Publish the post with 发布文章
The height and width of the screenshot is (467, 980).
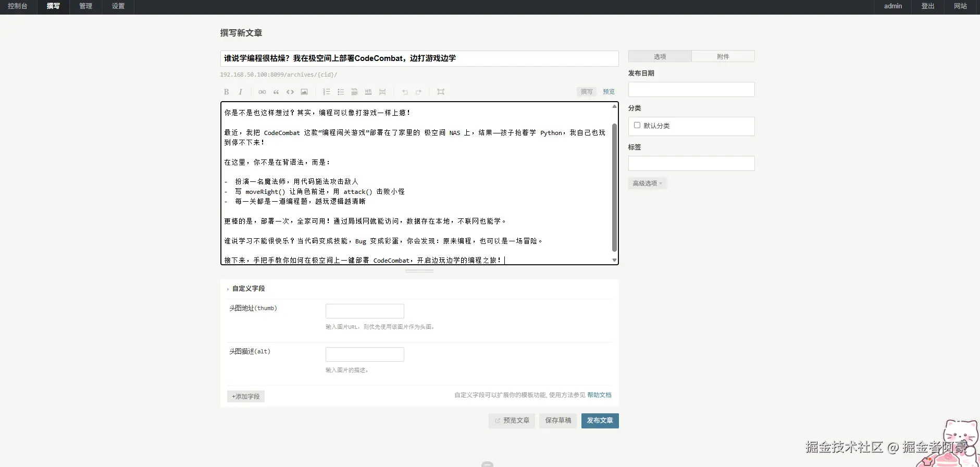[600, 421]
